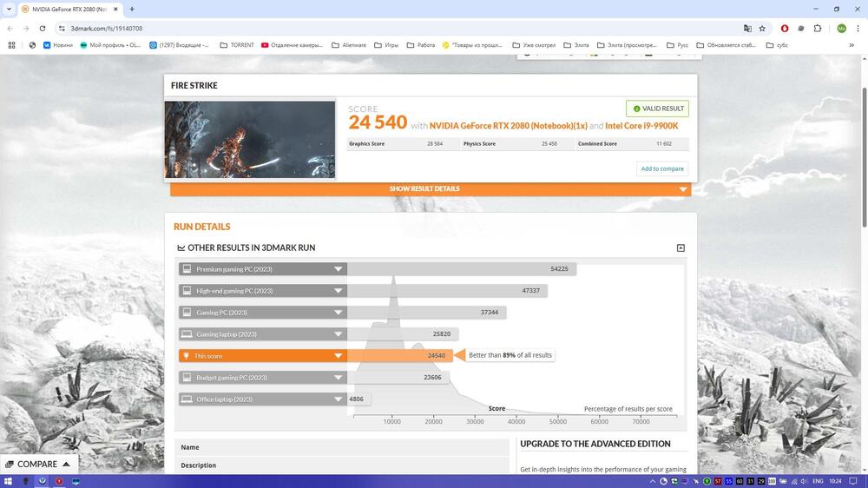Open the Windows Start menu
The height and width of the screenshot is (488, 868).
[x=9, y=481]
